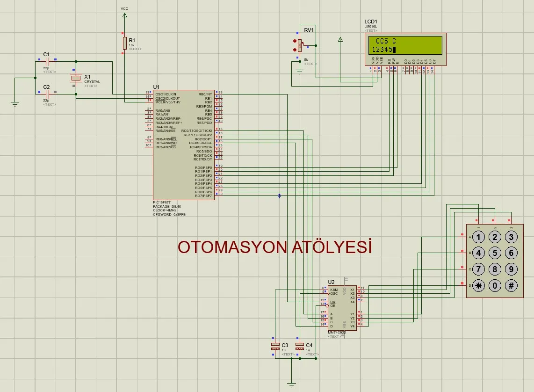Select the MM74C922 encoder chip U2
This screenshot has width=534, height=392.
pyautogui.click(x=342, y=307)
